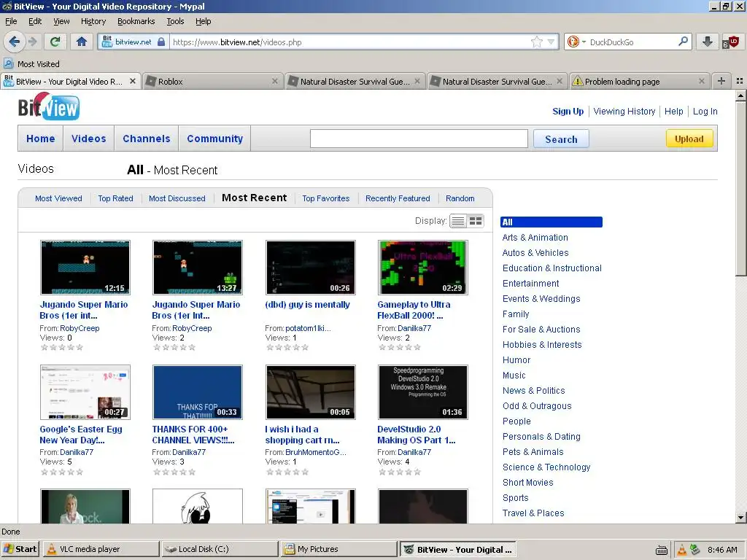747x560 pixels.
Task: Open the Community navigation tab
Action: (x=214, y=139)
